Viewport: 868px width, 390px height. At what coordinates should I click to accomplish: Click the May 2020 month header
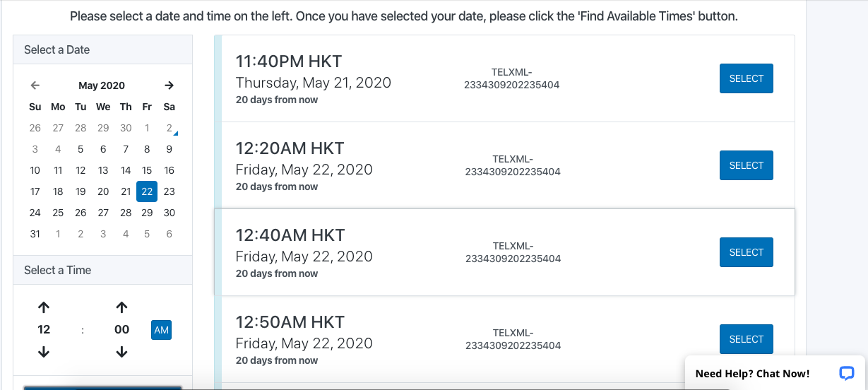click(x=102, y=85)
